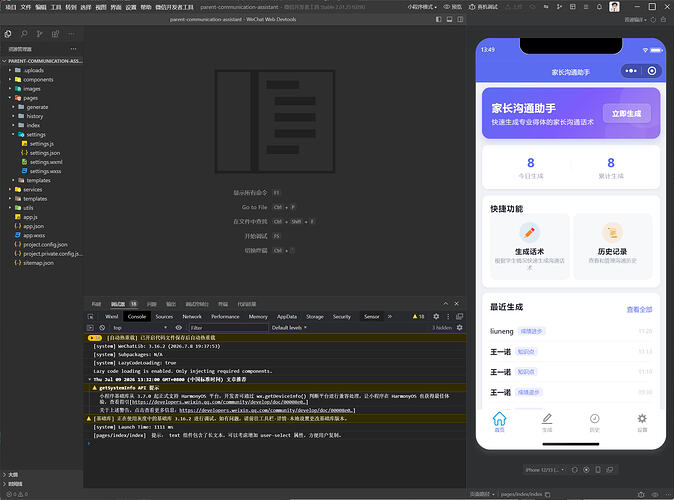
Task: Toggle the left sidebar layout icon
Action: point(438,19)
